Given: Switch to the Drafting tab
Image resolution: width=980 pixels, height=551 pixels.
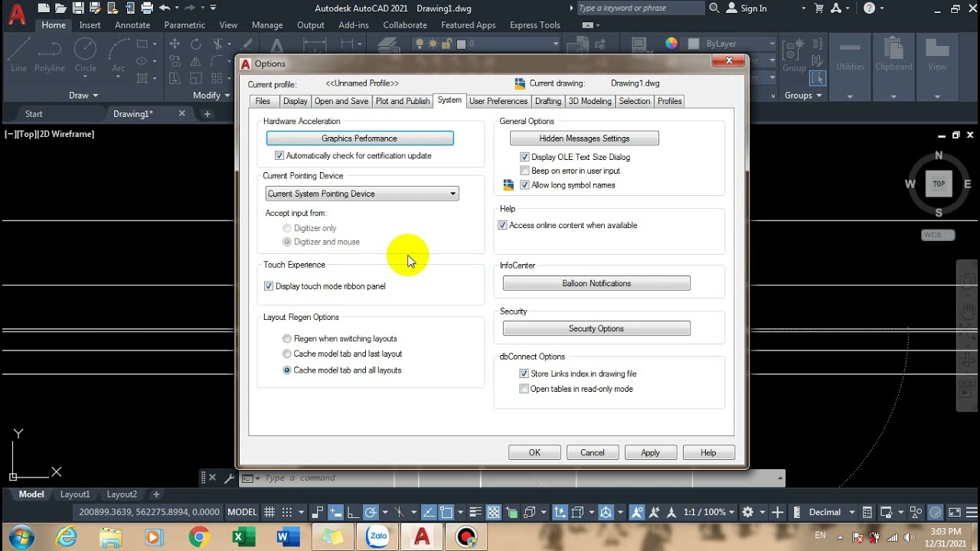Looking at the screenshot, I should pyautogui.click(x=548, y=101).
